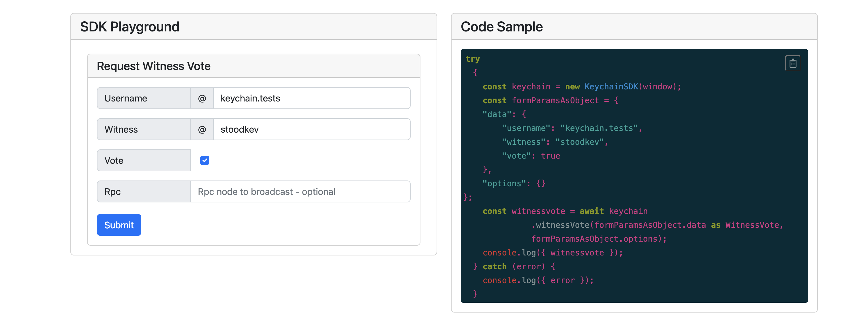Click the 'const keychain = new KeychainSDK(window);' line
This screenshot has height=331, width=868.
[x=582, y=86]
